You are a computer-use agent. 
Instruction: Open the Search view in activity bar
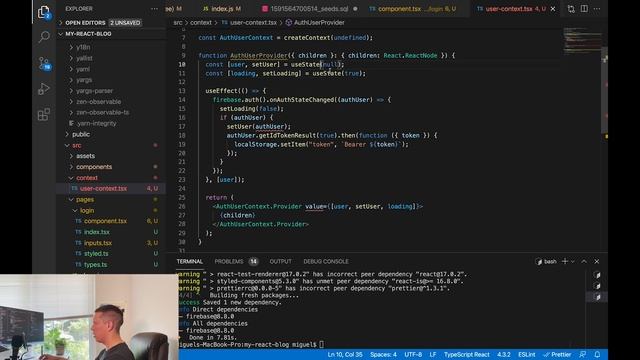tap(44, 37)
